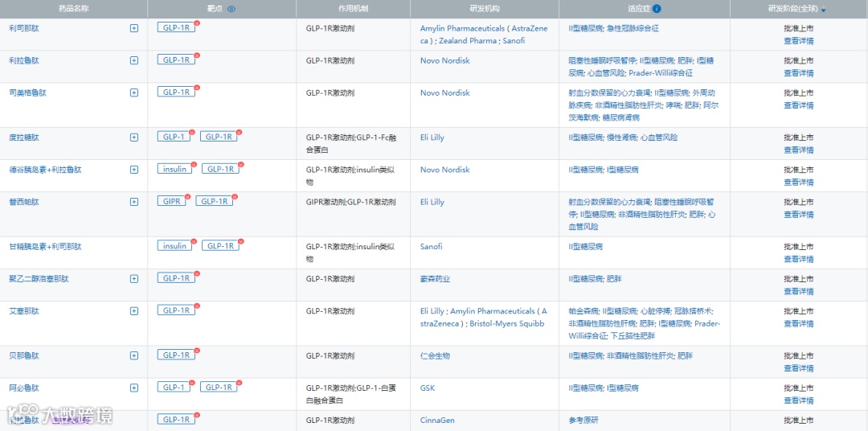868x431 pixels.
Task: Click 查看详情 in the 利拉鲁肽 row
Action: (799, 73)
